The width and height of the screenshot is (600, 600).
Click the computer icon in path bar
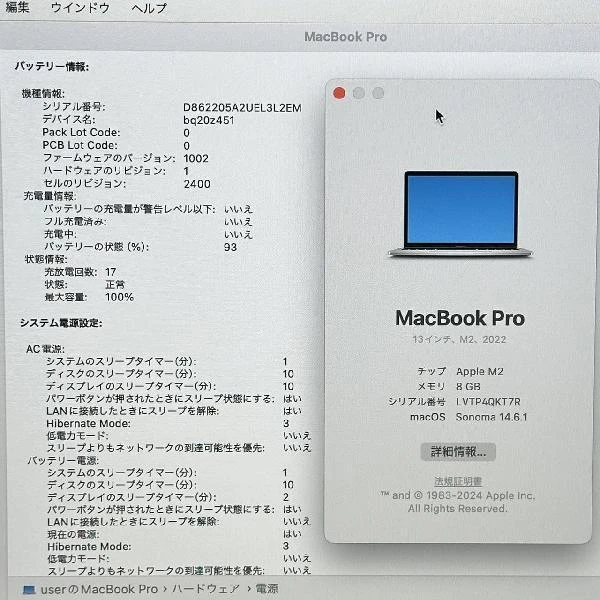[x=29, y=589]
